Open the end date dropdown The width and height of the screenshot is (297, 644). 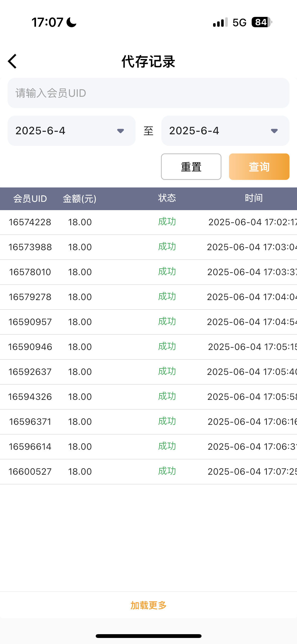225,131
